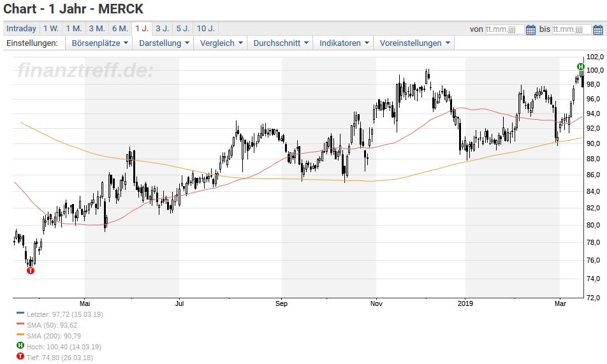Switch to the 1 M. time range
This screenshot has height=364, width=607.
[74, 29]
